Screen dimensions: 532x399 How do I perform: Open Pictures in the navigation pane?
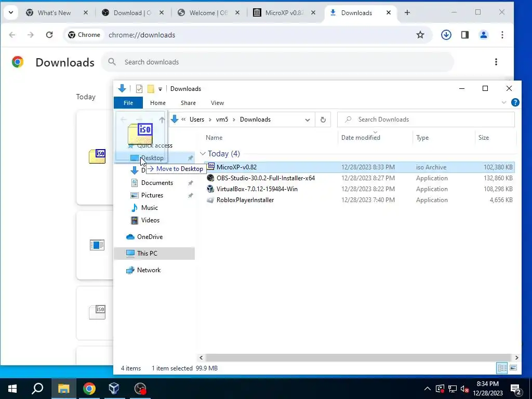pyautogui.click(x=152, y=195)
